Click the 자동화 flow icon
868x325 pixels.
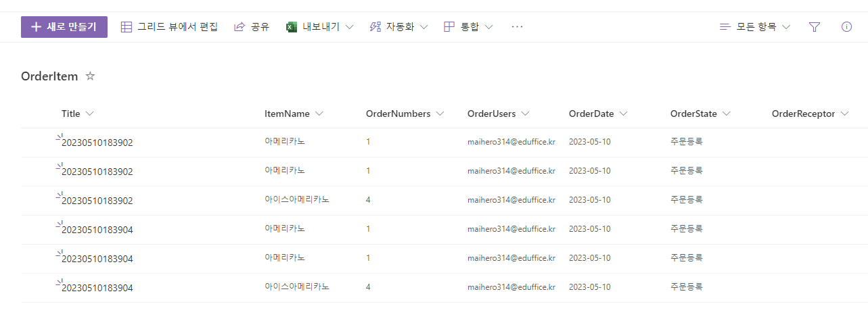click(375, 27)
